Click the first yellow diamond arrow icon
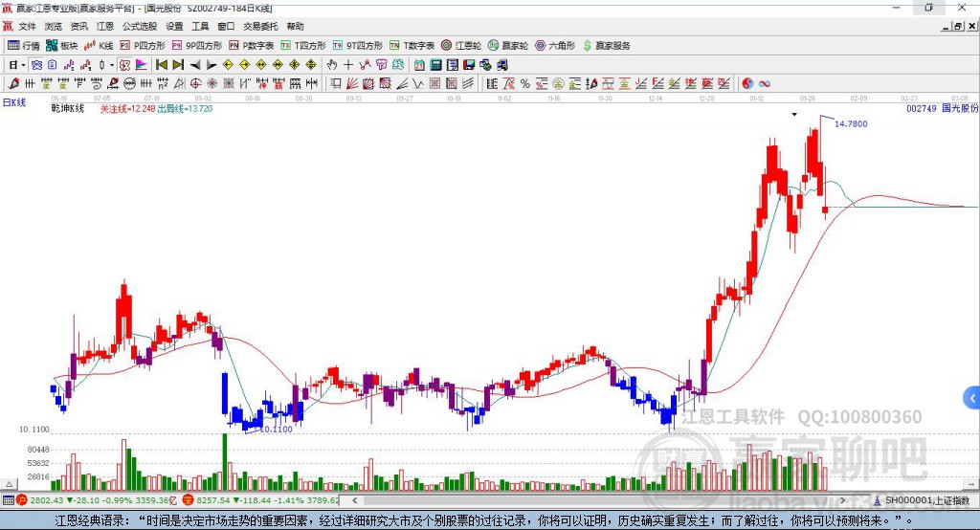Viewport: 980px width, 530px height. (x=228, y=65)
